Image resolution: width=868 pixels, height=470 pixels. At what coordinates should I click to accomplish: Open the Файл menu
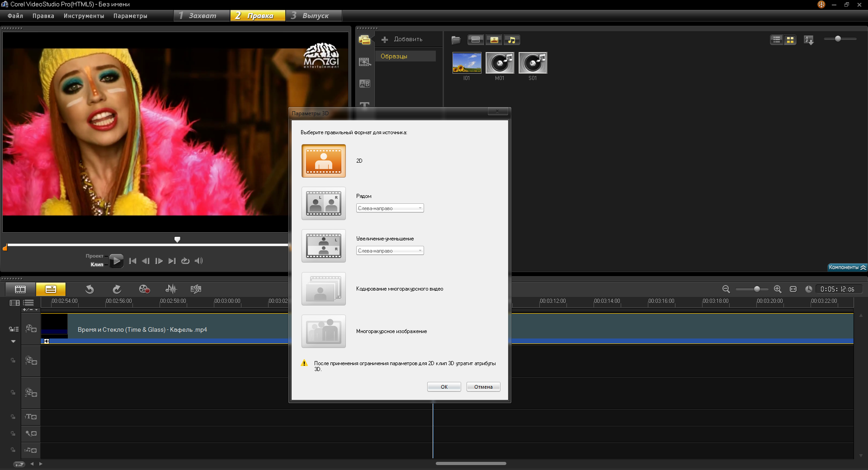(15, 16)
